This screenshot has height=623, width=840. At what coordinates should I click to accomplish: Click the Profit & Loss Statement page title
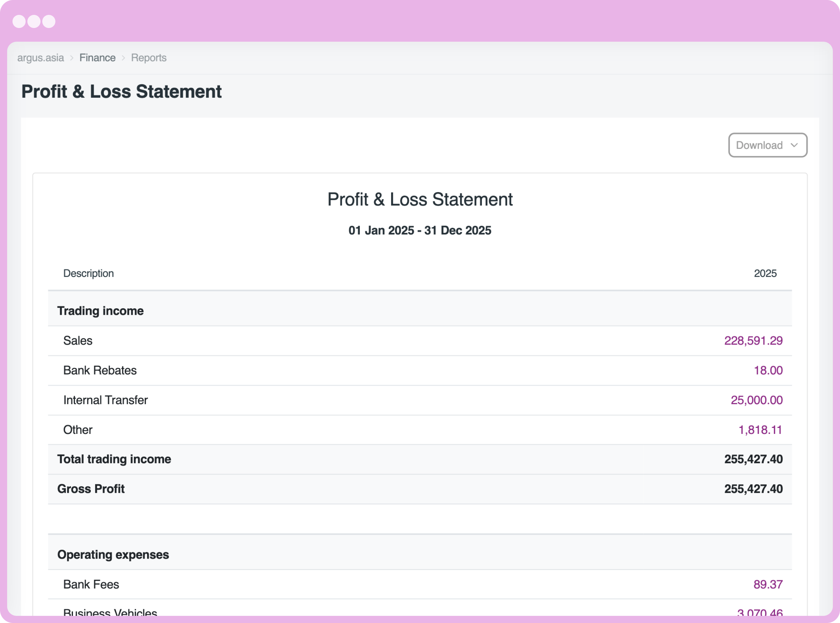tap(121, 91)
